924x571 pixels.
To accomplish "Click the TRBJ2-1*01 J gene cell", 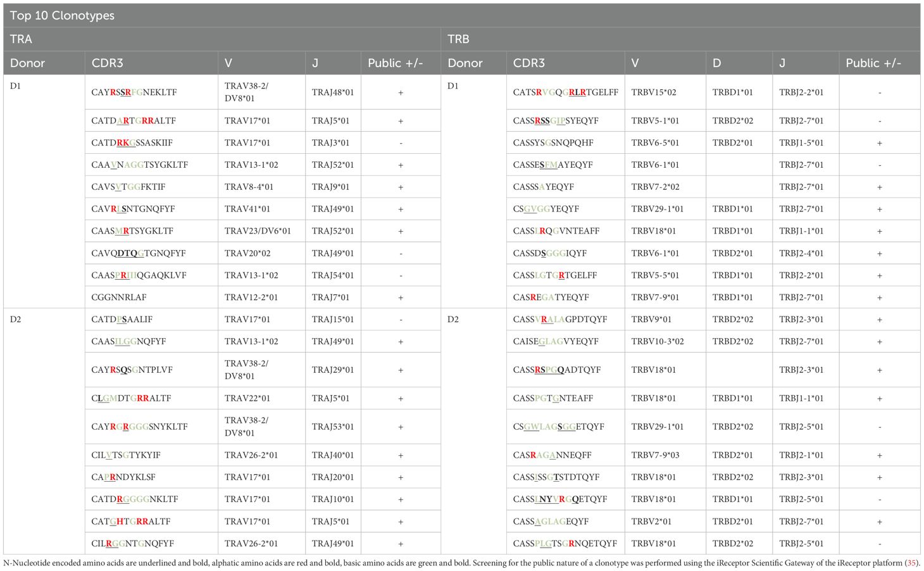I will (x=801, y=455).
